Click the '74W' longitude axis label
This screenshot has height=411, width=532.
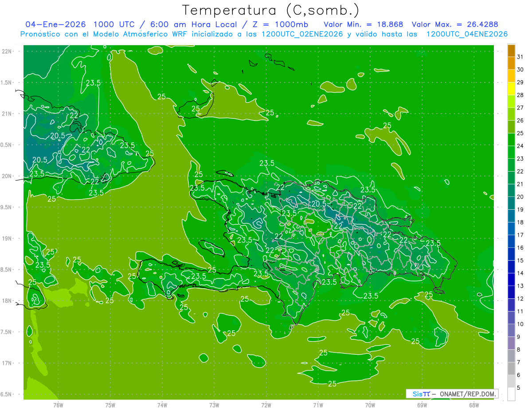coord(162,405)
